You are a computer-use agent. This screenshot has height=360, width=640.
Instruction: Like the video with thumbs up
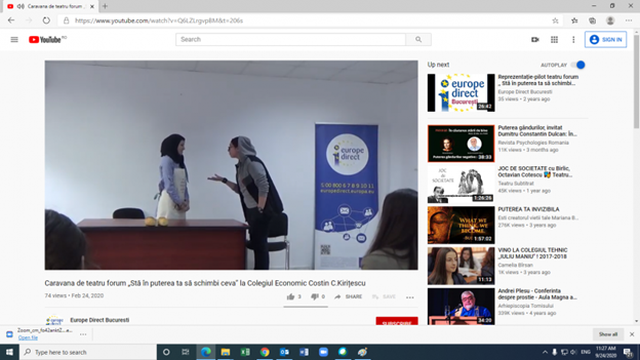pos(294,297)
